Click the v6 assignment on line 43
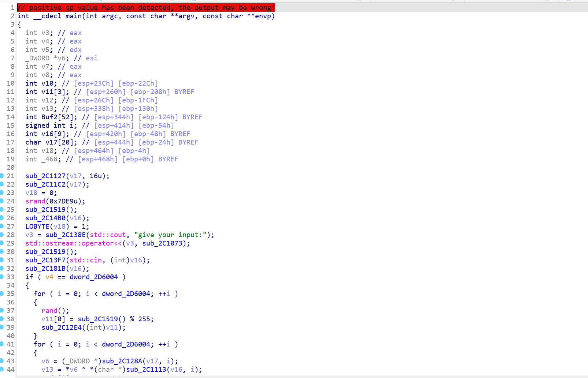588x378 pixels. tap(45, 361)
